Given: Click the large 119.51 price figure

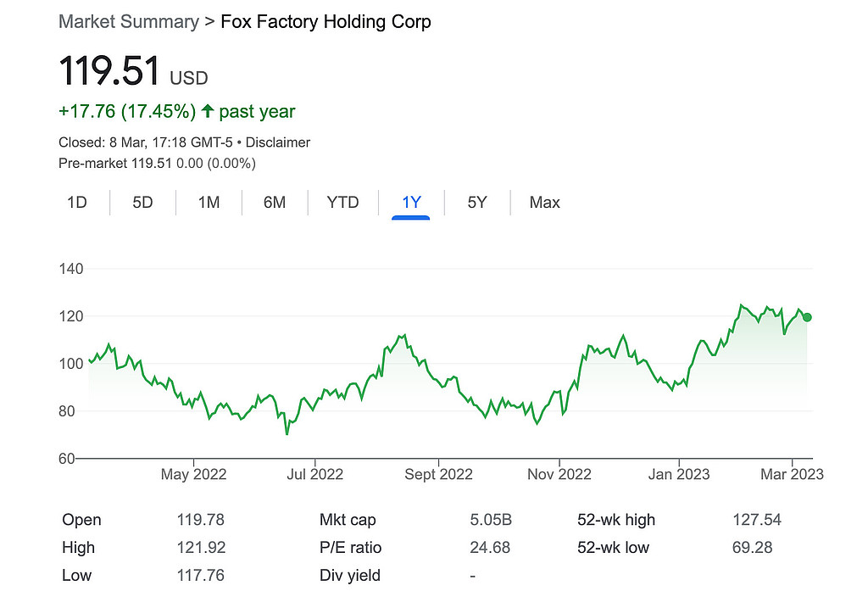Looking at the screenshot, I should [109, 72].
